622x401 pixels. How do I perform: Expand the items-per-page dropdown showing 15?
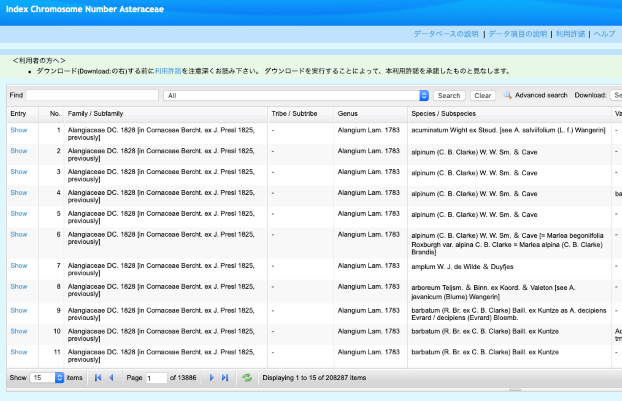(59, 378)
